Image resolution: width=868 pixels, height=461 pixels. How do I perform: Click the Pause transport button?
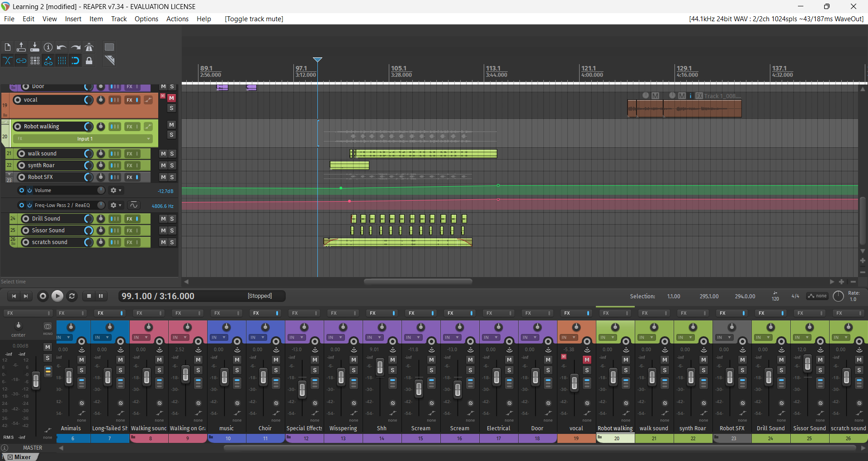click(101, 296)
